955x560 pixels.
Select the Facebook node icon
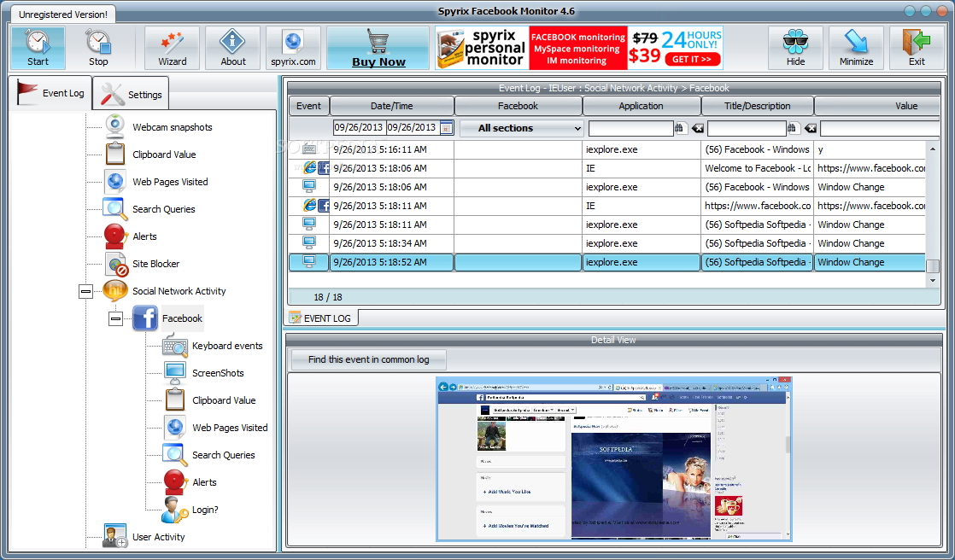(x=145, y=318)
